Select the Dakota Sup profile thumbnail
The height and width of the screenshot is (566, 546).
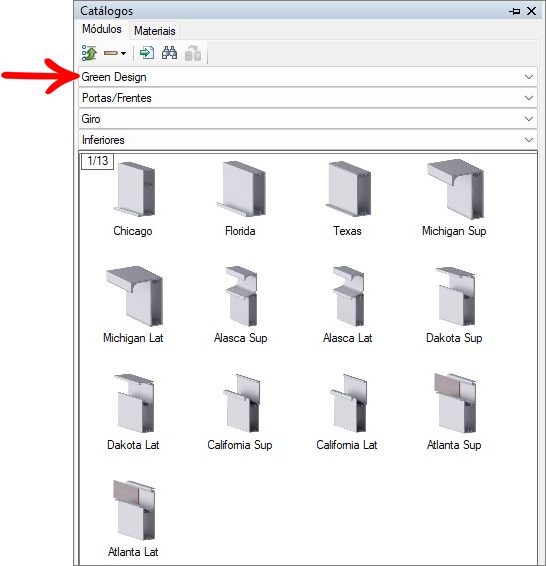(x=455, y=296)
